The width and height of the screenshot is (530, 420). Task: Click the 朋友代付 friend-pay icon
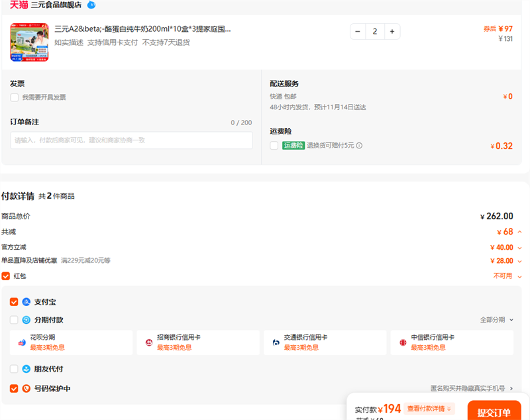(26, 369)
